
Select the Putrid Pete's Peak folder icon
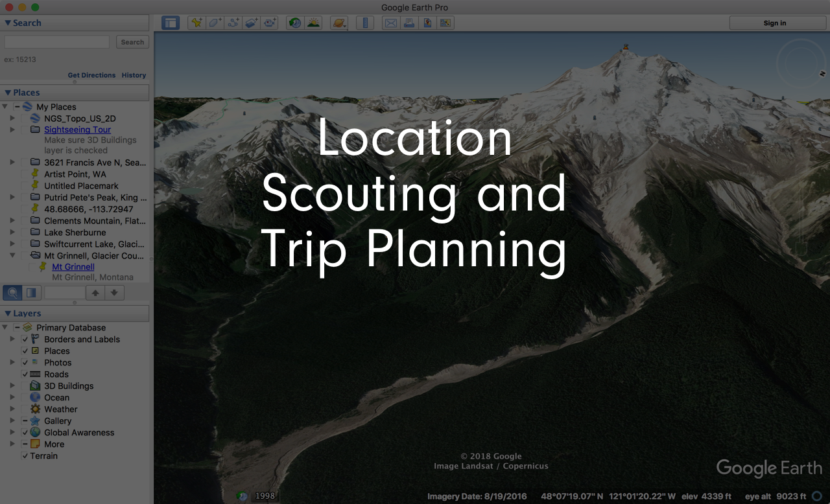tap(35, 198)
